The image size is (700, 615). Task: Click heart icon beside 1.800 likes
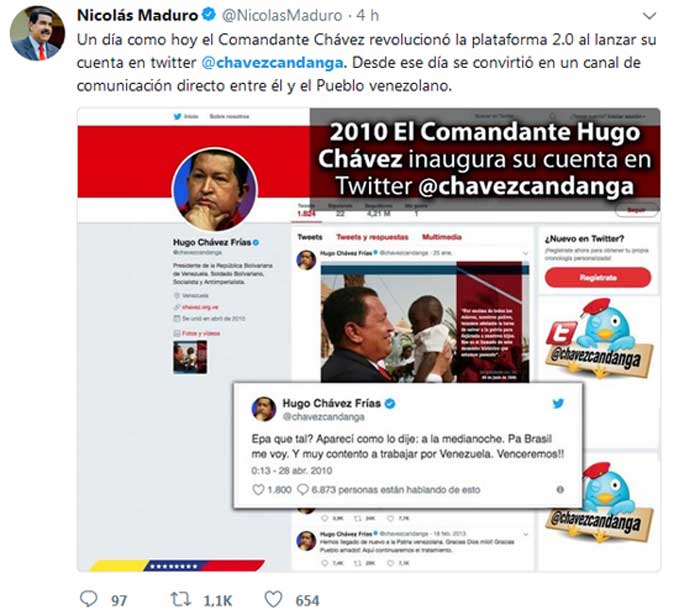pyautogui.click(x=258, y=490)
